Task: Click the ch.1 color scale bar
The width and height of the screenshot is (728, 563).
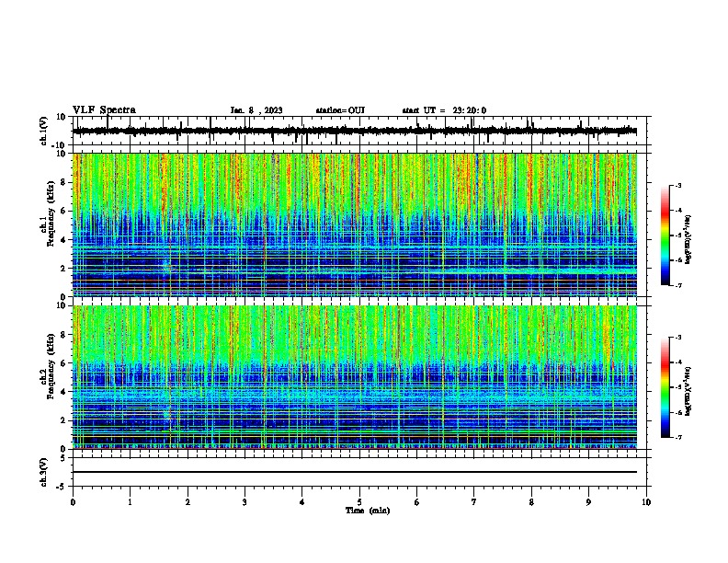Action: [665, 236]
